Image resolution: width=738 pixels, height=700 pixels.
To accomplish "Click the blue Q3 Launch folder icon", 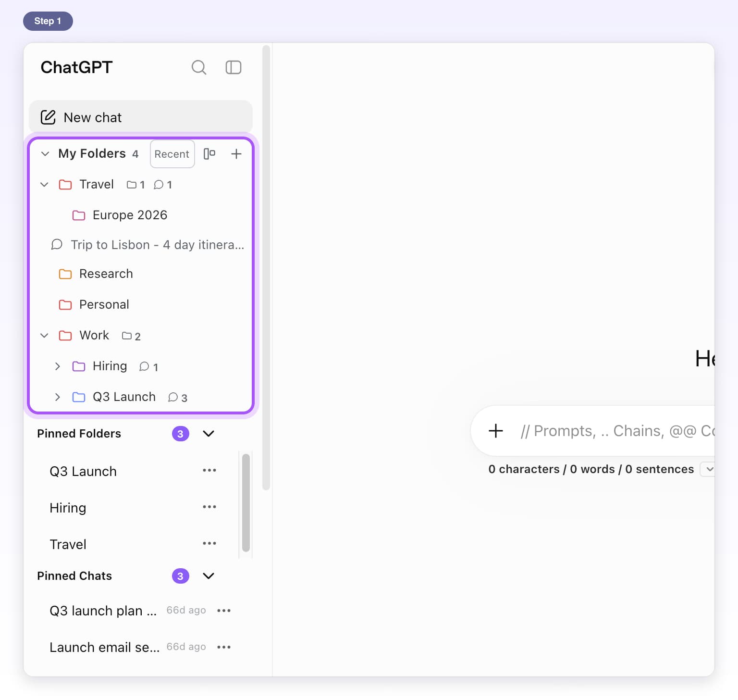I will point(79,397).
